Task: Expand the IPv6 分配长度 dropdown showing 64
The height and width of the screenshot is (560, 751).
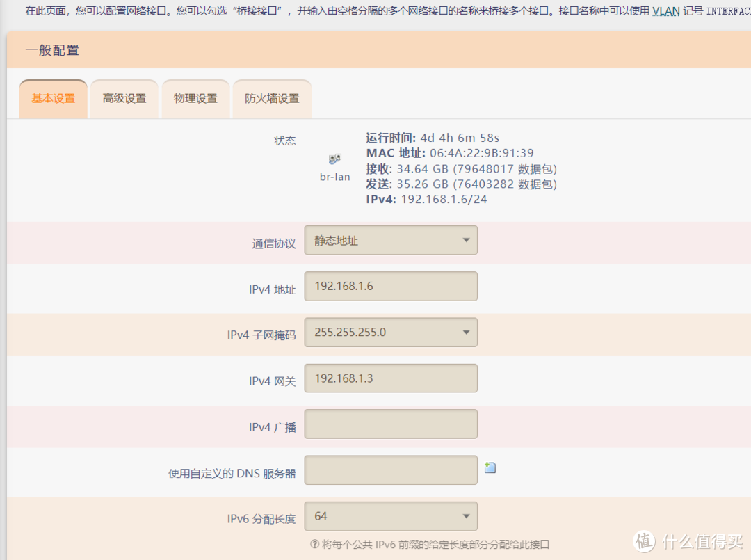Action: pos(390,516)
